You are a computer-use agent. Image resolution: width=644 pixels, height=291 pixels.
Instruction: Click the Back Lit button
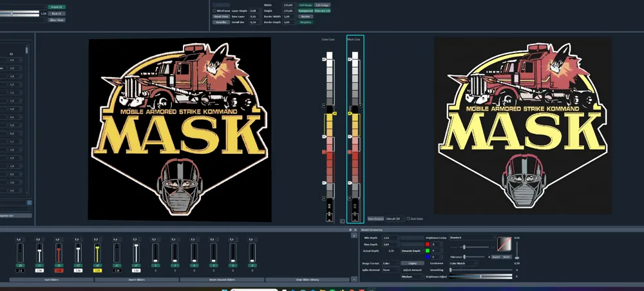(56, 14)
